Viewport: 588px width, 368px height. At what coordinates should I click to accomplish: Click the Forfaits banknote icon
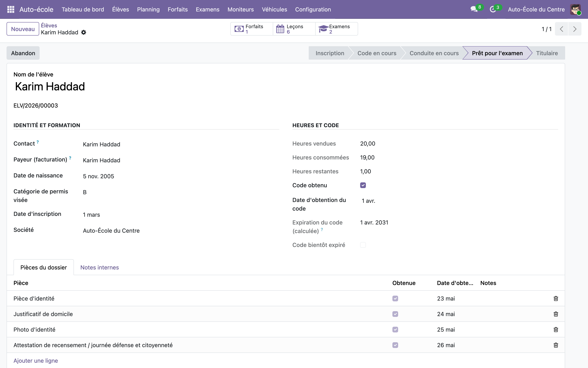tap(239, 29)
